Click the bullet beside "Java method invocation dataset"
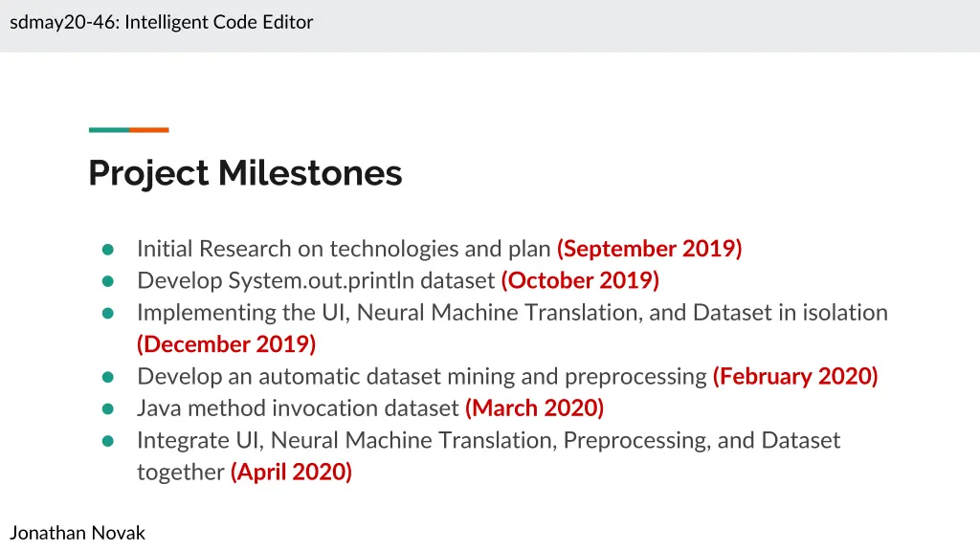Viewport: 980px width, 551px height. pyautogui.click(x=108, y=408)
